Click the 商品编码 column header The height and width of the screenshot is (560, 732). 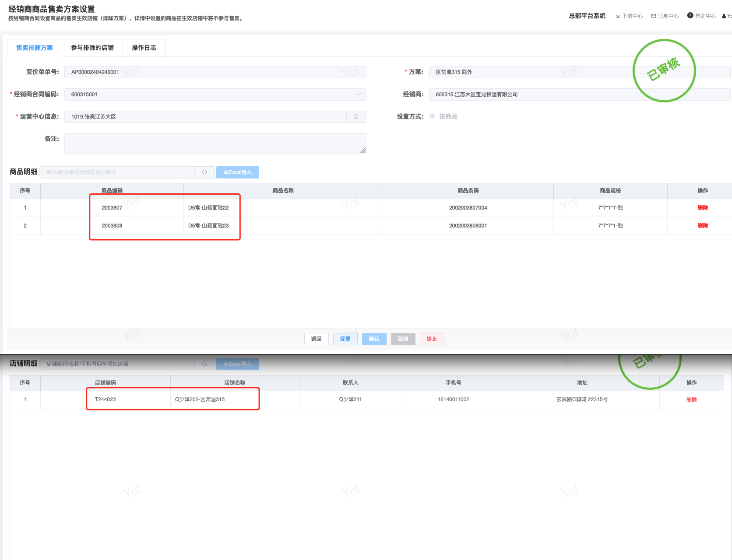click(112, 191)
